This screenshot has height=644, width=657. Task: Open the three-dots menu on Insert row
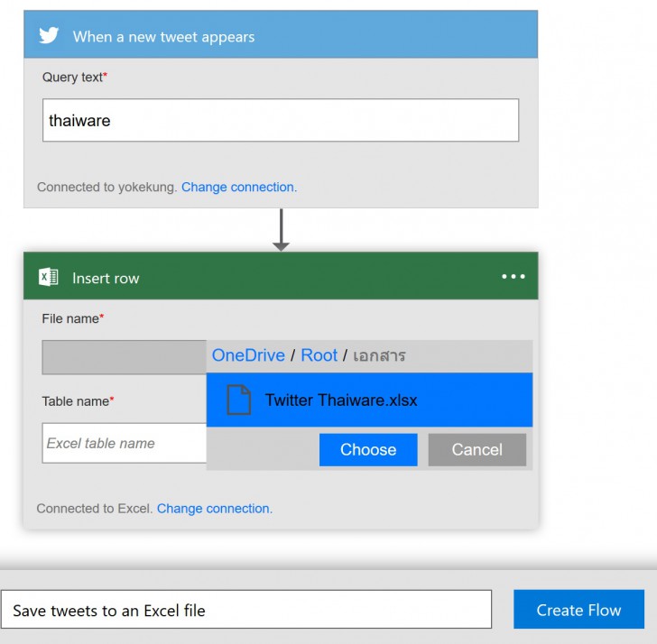pyautogui.click(x=514, y=276)
